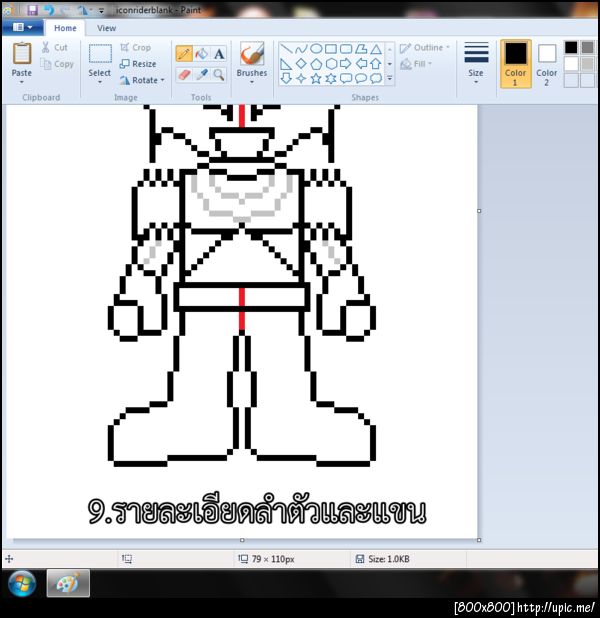
Task: Choose the Rectangle shape
Action: point(331,49)
